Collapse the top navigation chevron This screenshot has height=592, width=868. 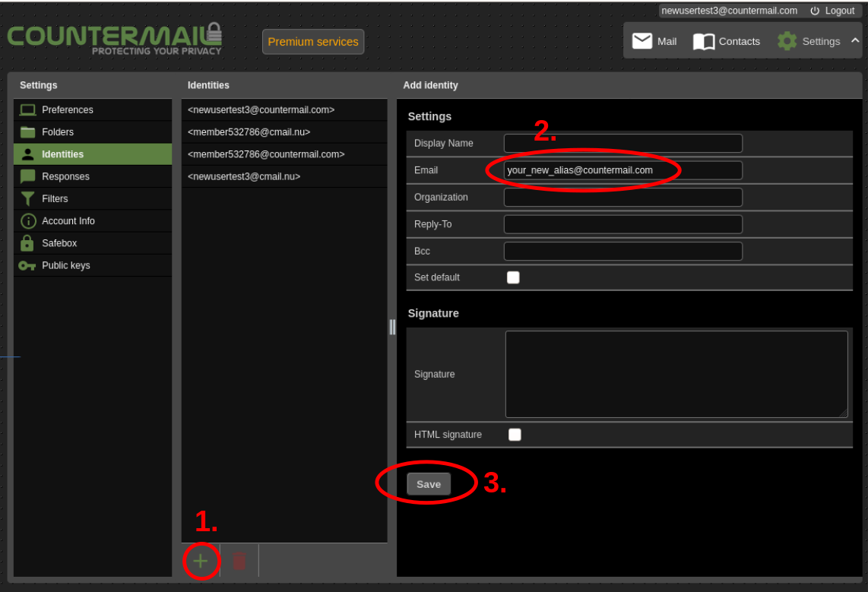[855, 40]
